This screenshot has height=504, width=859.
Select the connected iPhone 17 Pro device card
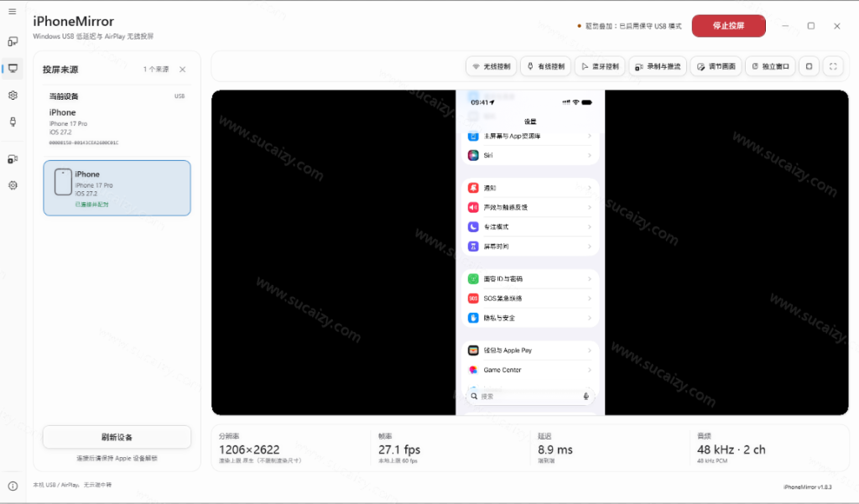(117, 188)
